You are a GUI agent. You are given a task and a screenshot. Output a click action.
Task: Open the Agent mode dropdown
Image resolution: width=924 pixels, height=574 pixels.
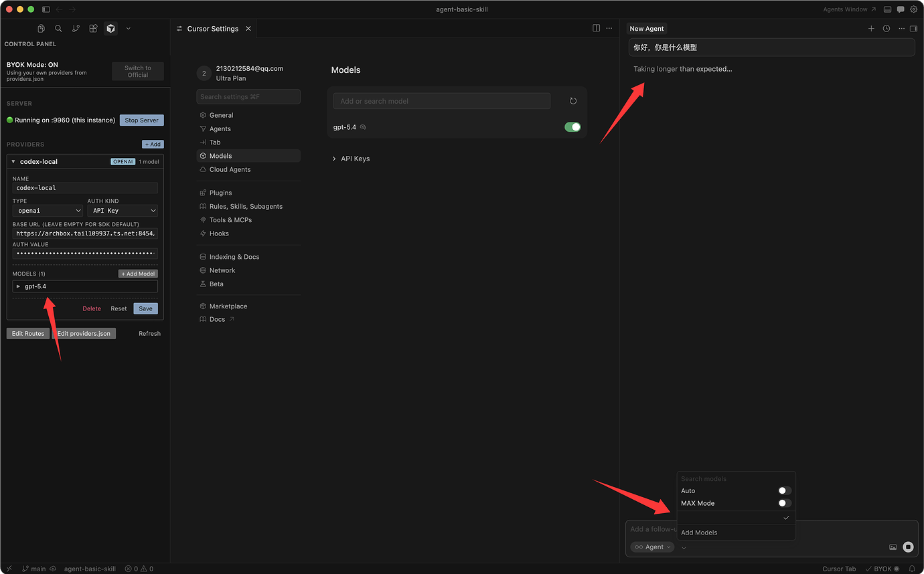653,547
